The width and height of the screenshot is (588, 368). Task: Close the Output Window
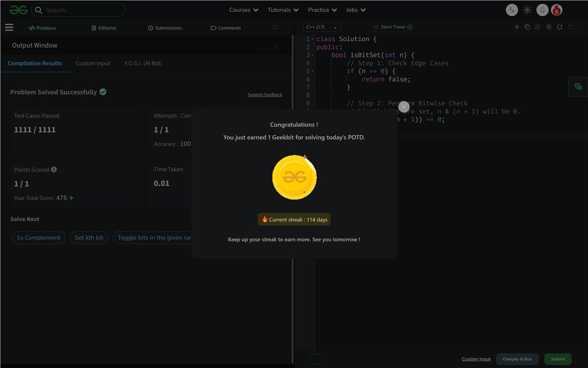[x=275, y=47]
